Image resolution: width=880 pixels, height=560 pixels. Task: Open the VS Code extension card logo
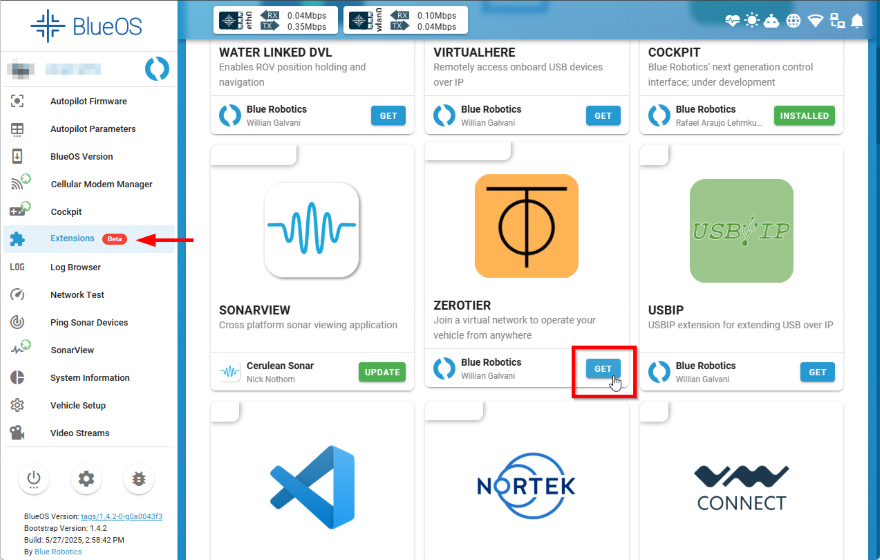312,487
